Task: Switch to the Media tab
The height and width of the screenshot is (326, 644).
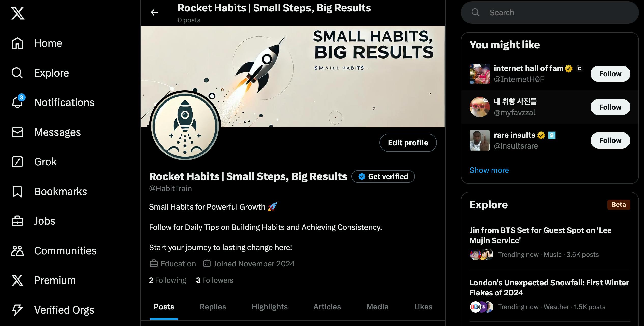Action: (x=377, y=307)
